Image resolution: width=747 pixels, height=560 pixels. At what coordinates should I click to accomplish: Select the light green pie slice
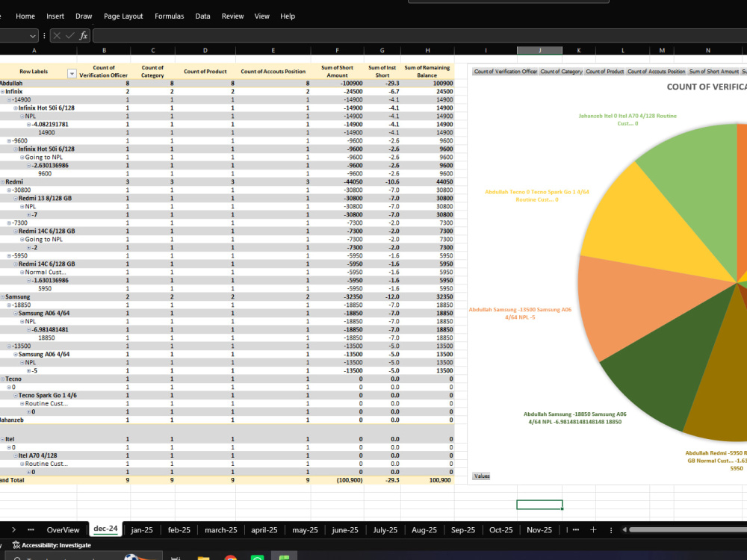tap(695, 190)
